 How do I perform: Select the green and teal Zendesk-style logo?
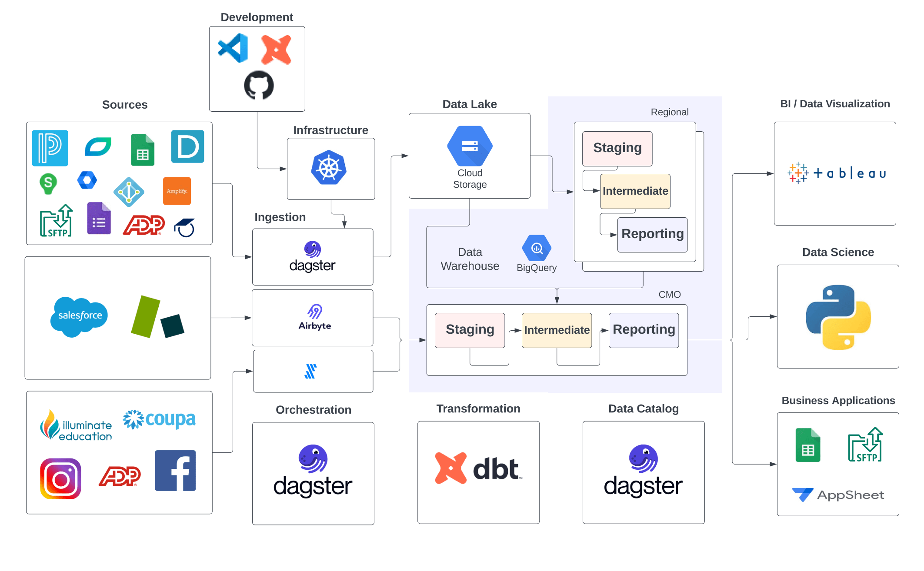click(x=157, y=317)
